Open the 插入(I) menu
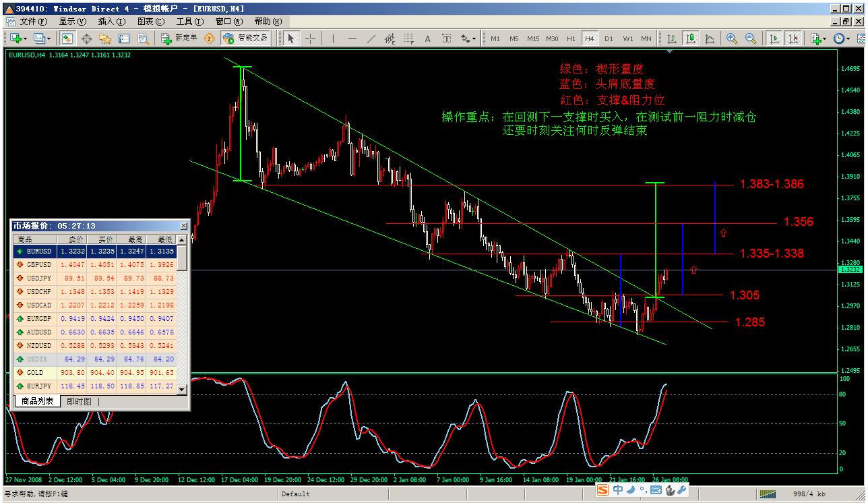868x503 pixels. [x=111, y=22]
